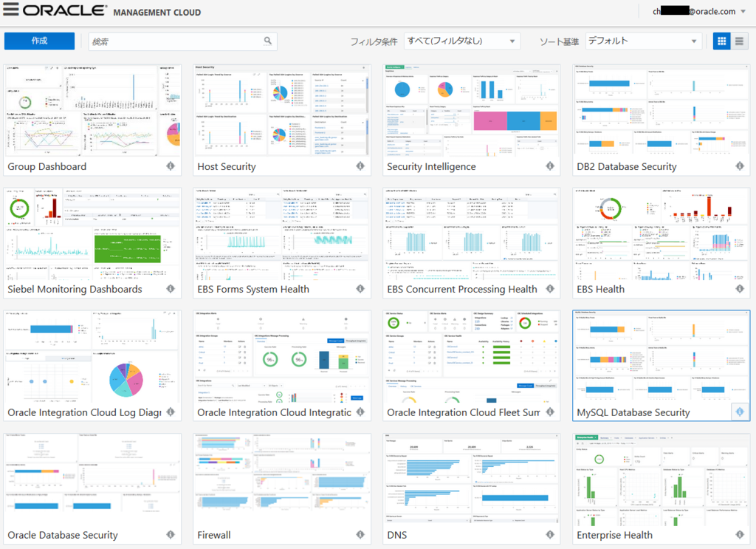Click the Oracle Management Cloud logo
756x549 pixels.
pyautogui.click(x=112, y=10)
